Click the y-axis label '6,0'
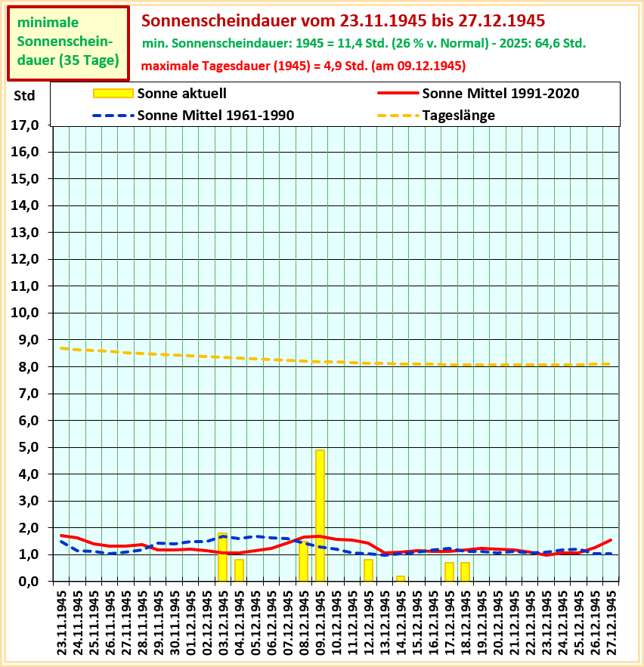 point(29,420)
